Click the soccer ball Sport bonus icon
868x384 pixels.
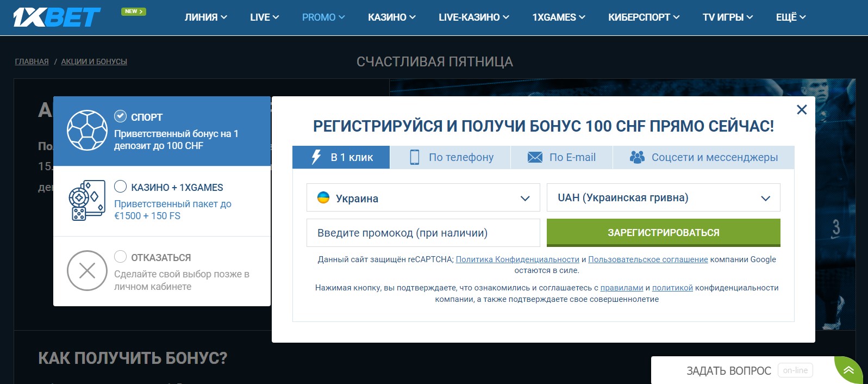click(x=87, y=131)
